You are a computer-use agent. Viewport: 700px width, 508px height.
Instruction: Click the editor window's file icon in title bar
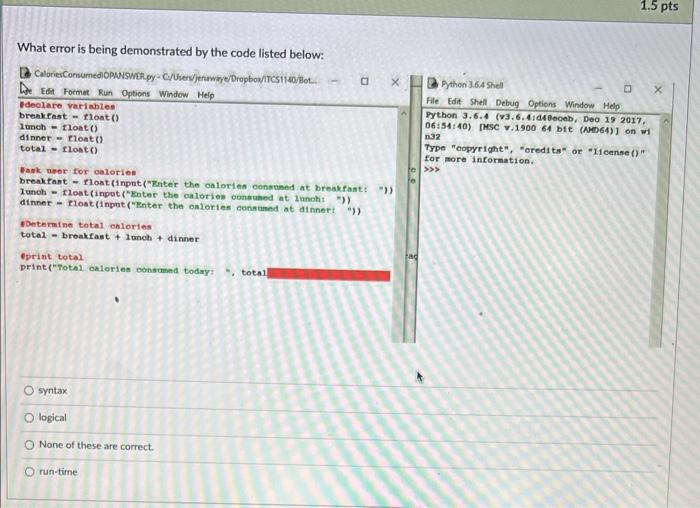click(x=25, y=73)
